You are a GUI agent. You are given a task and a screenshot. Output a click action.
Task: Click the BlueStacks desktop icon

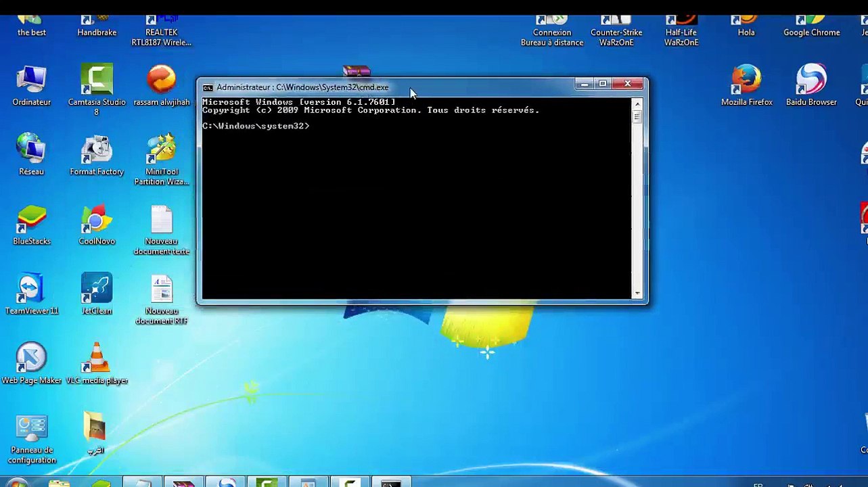tap(32, 225)
